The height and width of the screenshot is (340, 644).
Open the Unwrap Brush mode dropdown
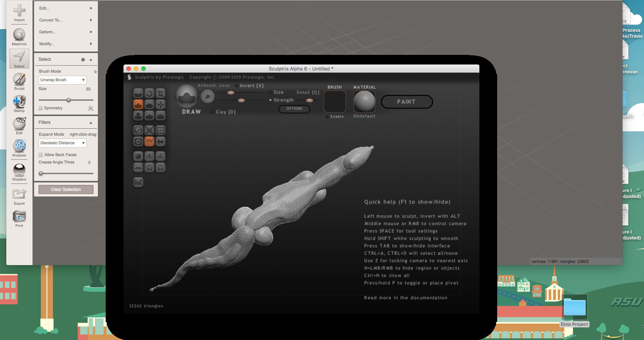coord(62,80)
